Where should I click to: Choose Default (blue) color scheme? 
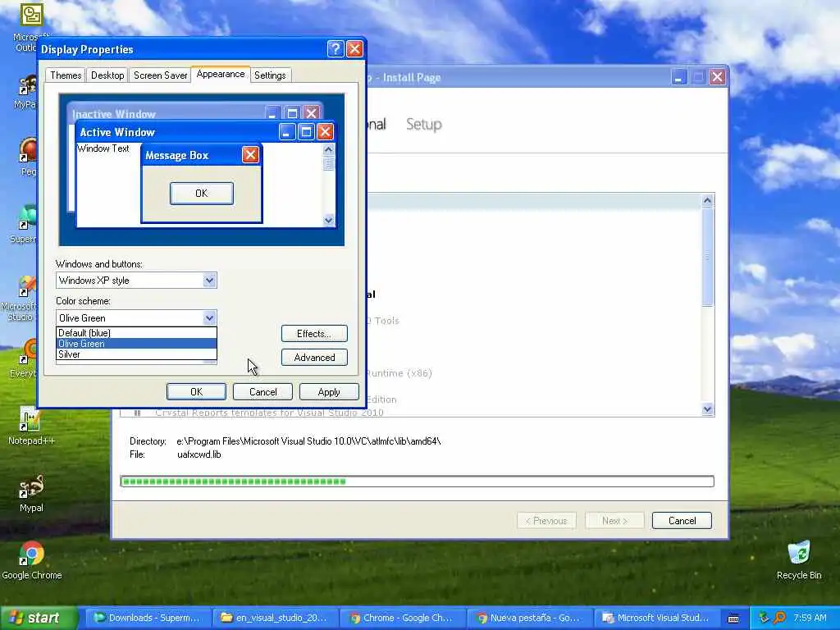click(x=136, y=333)
